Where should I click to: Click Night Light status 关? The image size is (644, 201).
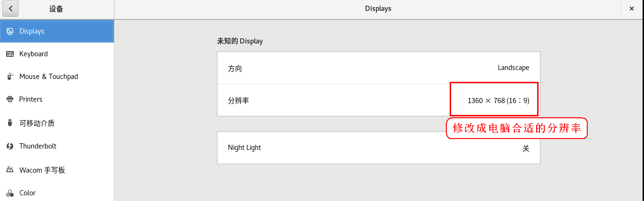tap(525, 148)
